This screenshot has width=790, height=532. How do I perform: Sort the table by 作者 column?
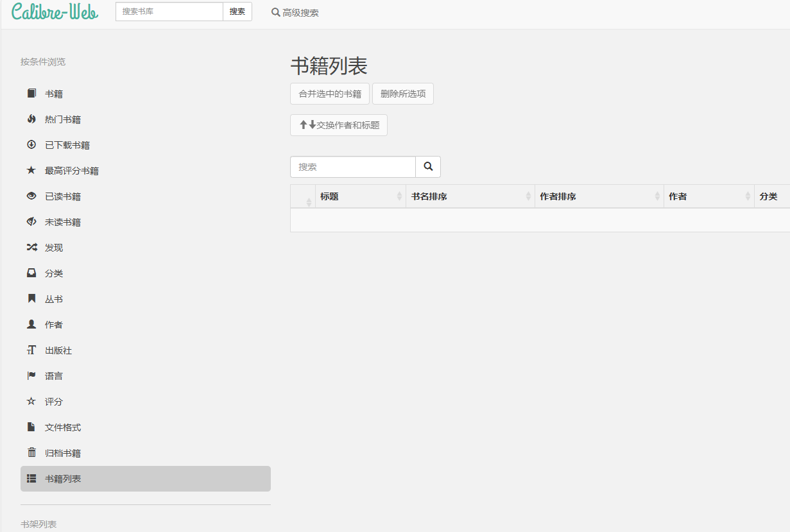(709, 196)
